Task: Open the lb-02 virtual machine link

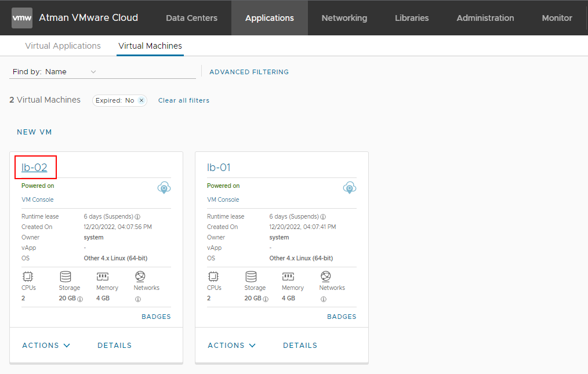Action: coord(34,168)
